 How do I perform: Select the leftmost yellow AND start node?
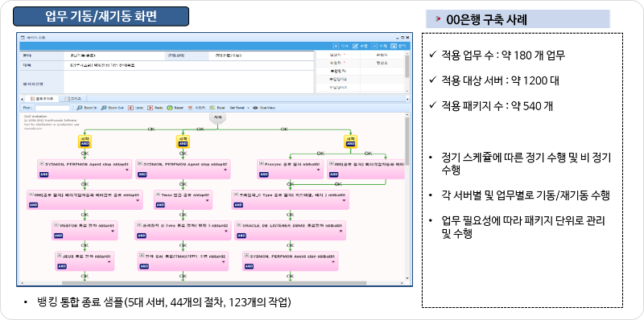(x=85, y=142)
